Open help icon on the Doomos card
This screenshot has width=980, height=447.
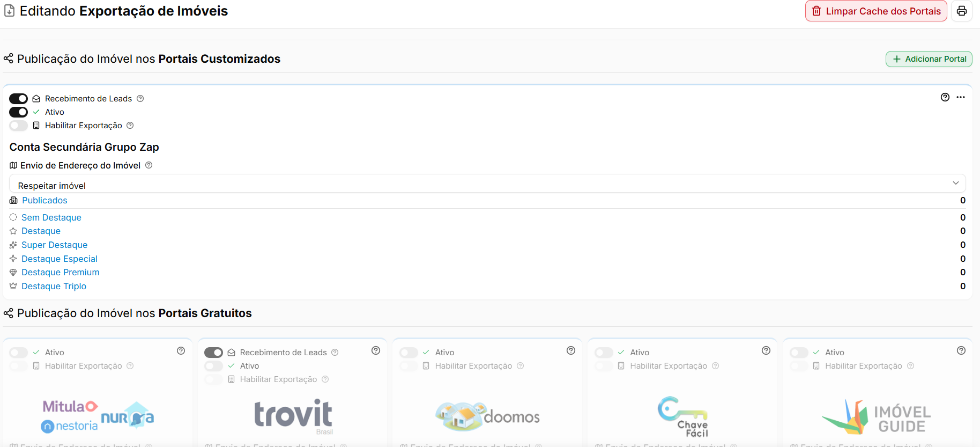(x=571, y=350)
